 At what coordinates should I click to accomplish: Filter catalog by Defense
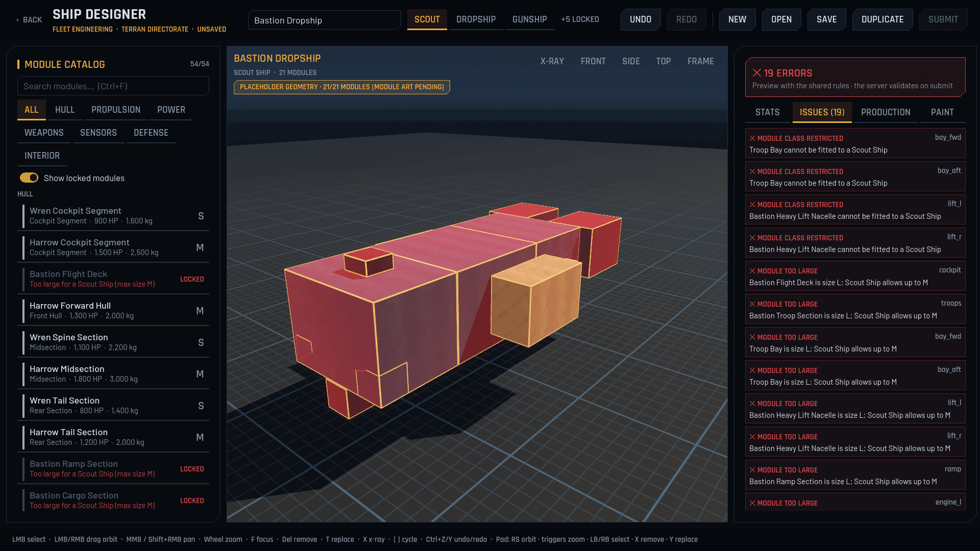[x=151, y=133]
